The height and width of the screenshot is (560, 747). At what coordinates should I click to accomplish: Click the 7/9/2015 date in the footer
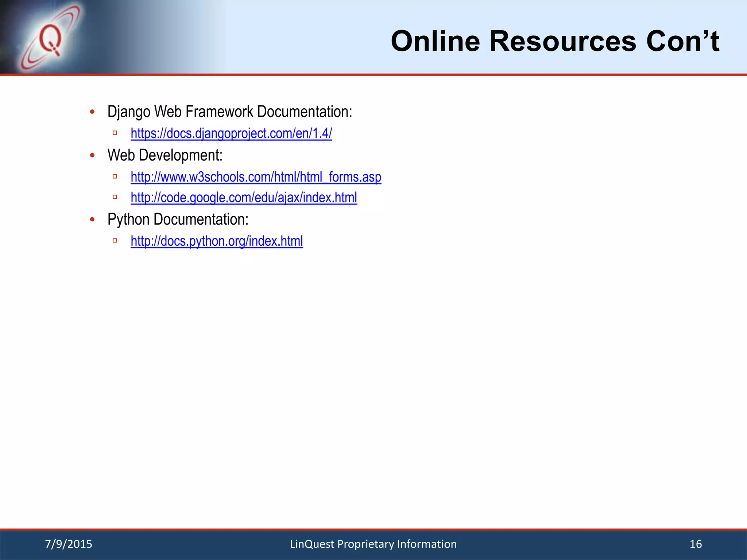(x=69, y=544)
